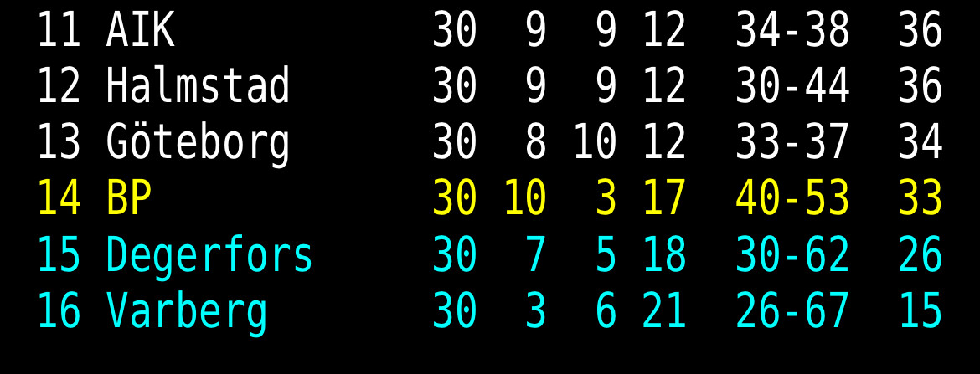The image size is (980, 374).
Task: Select Degerfors' draws value 5
Action: click(x=606, y=254)
